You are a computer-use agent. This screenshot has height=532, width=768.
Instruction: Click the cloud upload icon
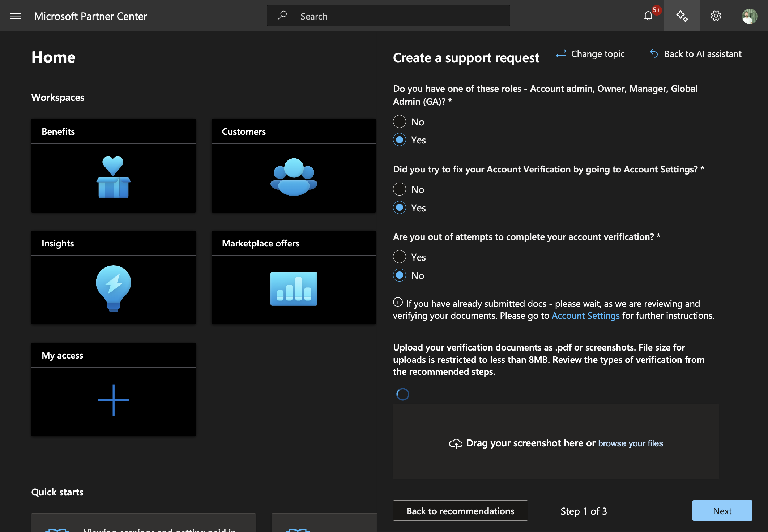click(x=456, y=443)
